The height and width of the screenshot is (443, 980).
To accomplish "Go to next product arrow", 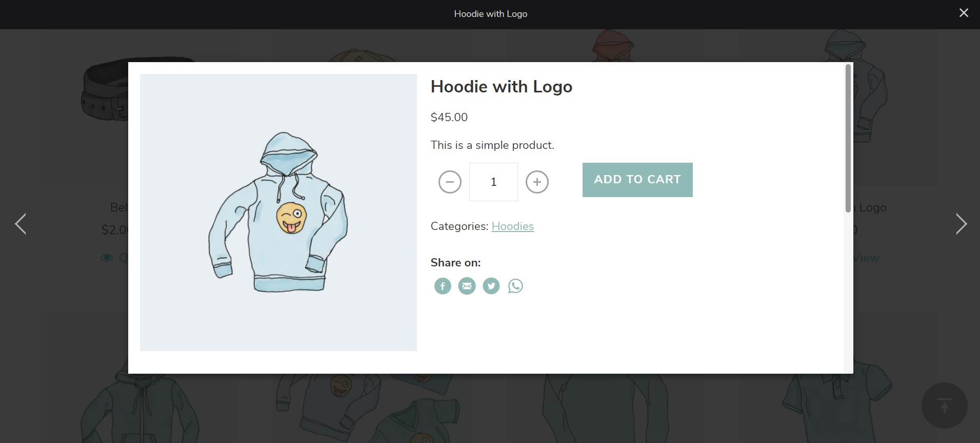I will coord(961,224).
